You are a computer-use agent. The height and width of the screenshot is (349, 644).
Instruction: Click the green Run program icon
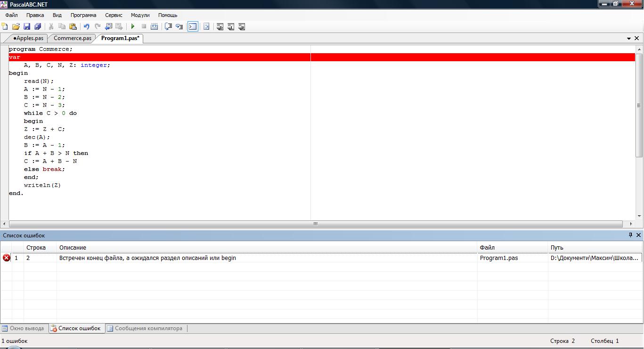point(133,27)
